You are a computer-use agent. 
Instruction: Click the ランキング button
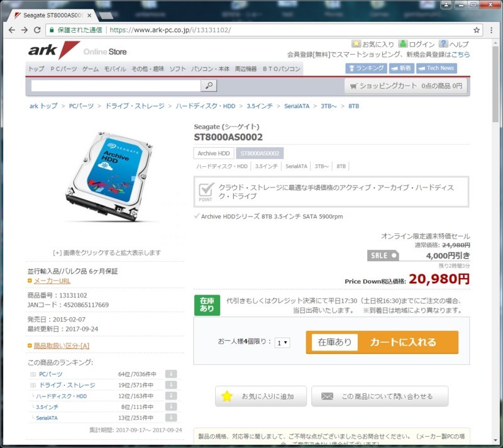tap(366, 68)
